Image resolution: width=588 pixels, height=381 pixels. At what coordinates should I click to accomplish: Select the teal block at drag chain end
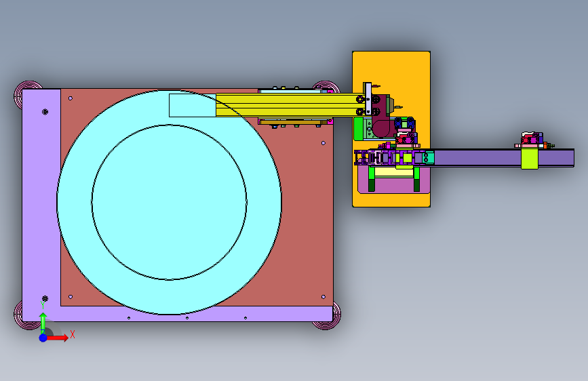(x=429, y=157)
